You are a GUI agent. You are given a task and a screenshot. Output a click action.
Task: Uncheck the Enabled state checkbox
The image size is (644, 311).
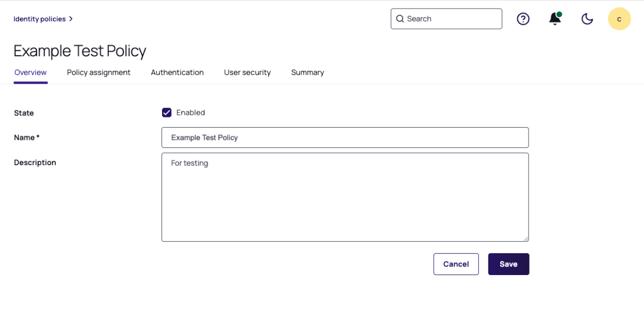click(166, 113)
